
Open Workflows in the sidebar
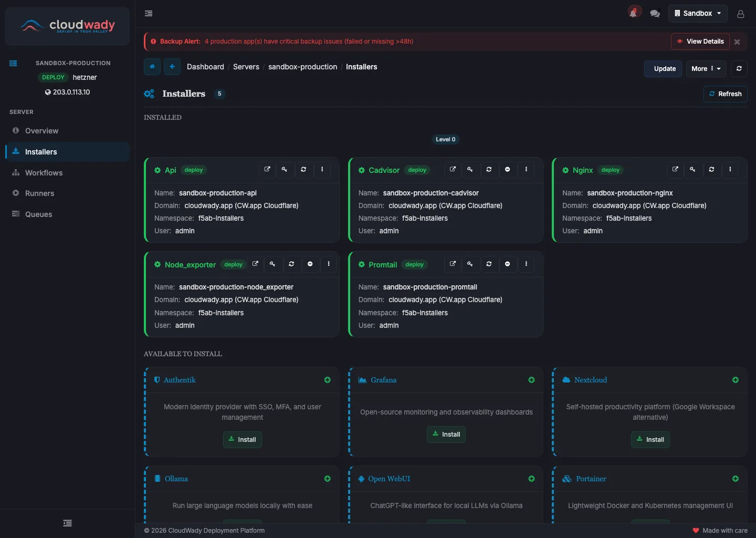point(67,173)
